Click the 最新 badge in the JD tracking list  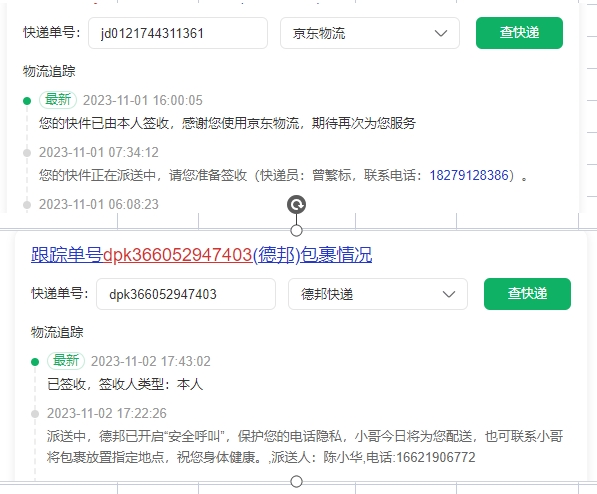pos(58,100)
